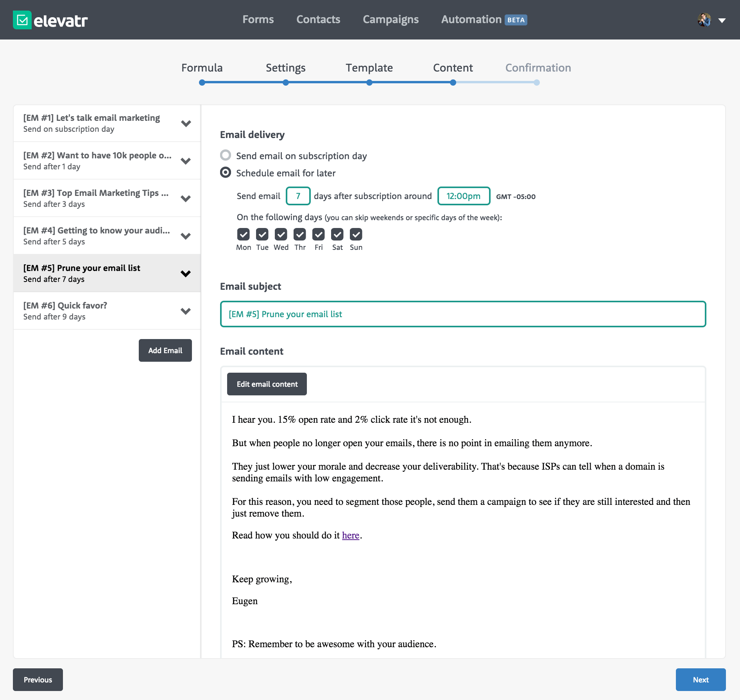Expand the EM #6 Quick favor email

pyautogui.click(x=186, y=311)
